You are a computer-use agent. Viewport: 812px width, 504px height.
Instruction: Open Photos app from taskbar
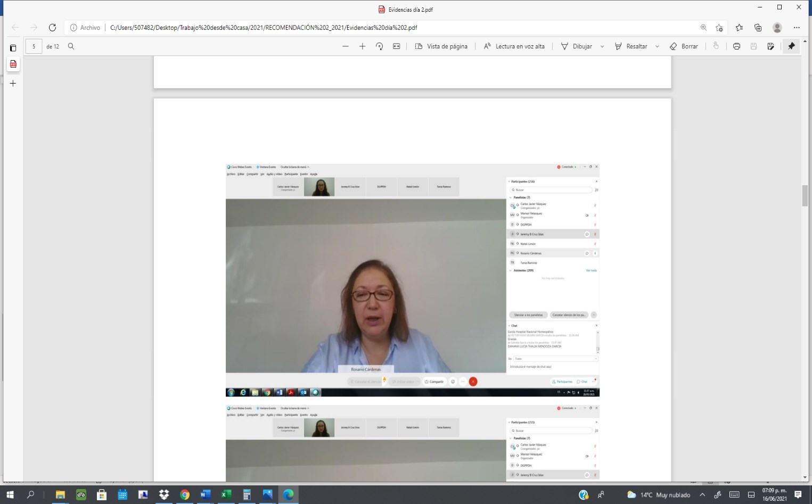pos(267,494)
